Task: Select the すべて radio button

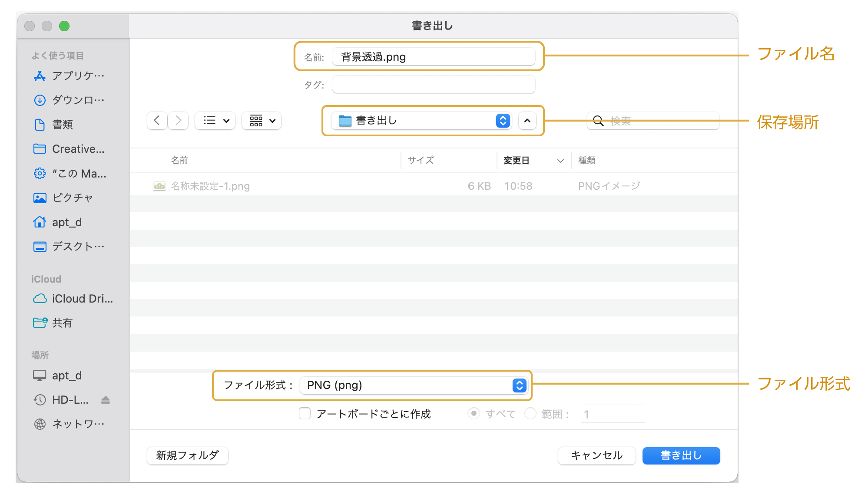Action: tap(474, 414)
